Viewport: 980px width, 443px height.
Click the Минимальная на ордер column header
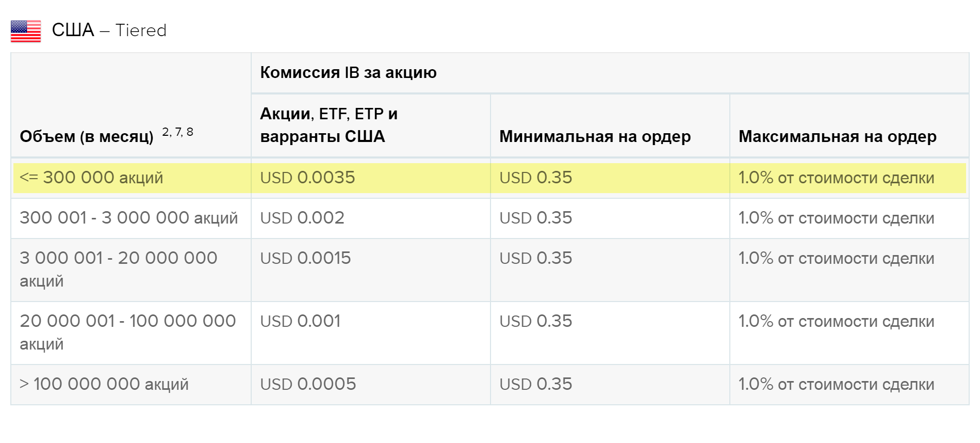point(595,136)
